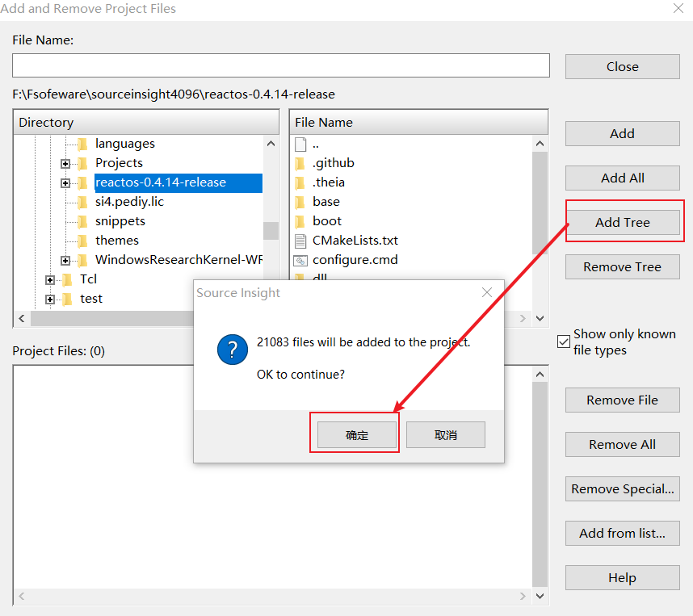Click the languages folder icon
Screen dimensions: 693x616
point(82,144)
